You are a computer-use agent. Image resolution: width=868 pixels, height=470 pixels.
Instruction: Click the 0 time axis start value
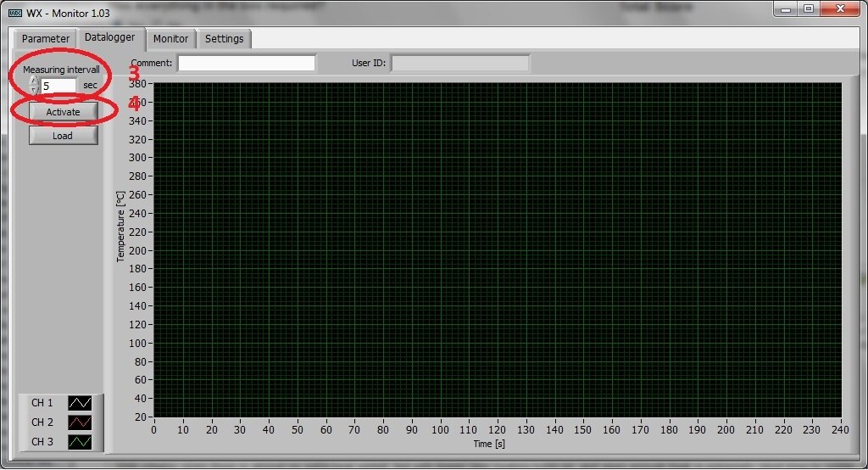coord(154,429)
